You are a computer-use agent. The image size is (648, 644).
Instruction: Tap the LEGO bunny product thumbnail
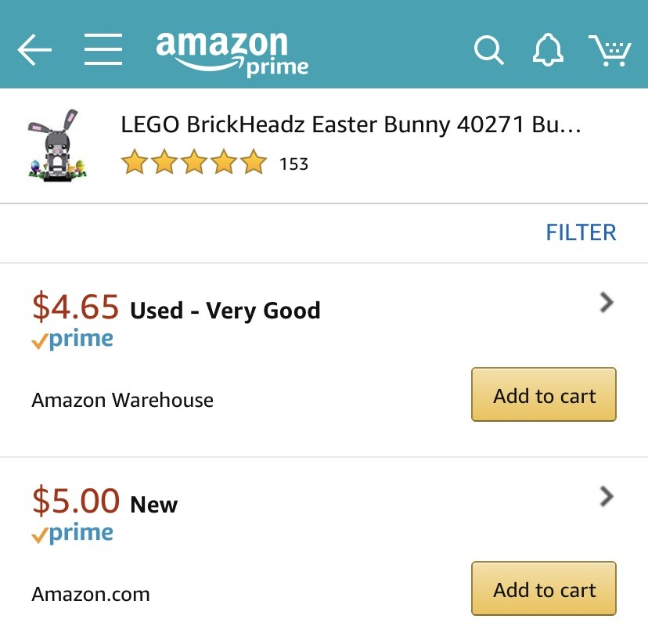click(56, 146)
